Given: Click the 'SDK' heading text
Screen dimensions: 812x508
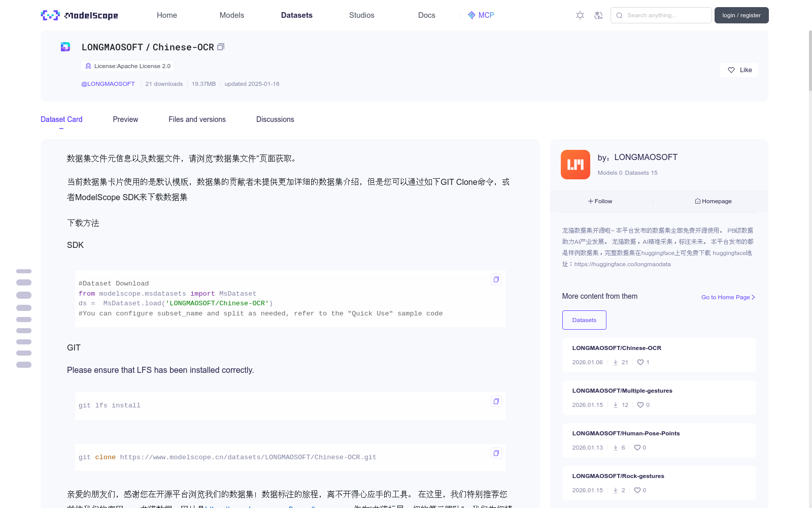Looking at the screenshot, I should pos(75,245).
